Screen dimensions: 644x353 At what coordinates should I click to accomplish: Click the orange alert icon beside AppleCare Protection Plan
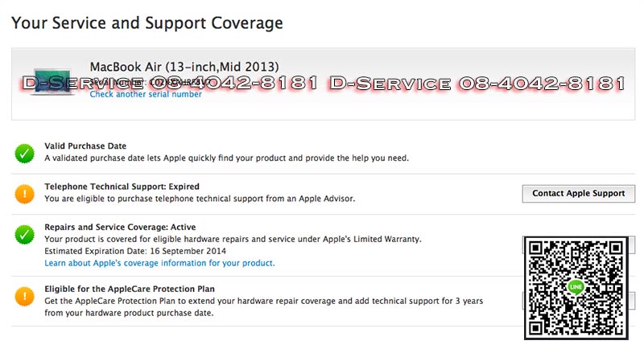coord(25,296)
